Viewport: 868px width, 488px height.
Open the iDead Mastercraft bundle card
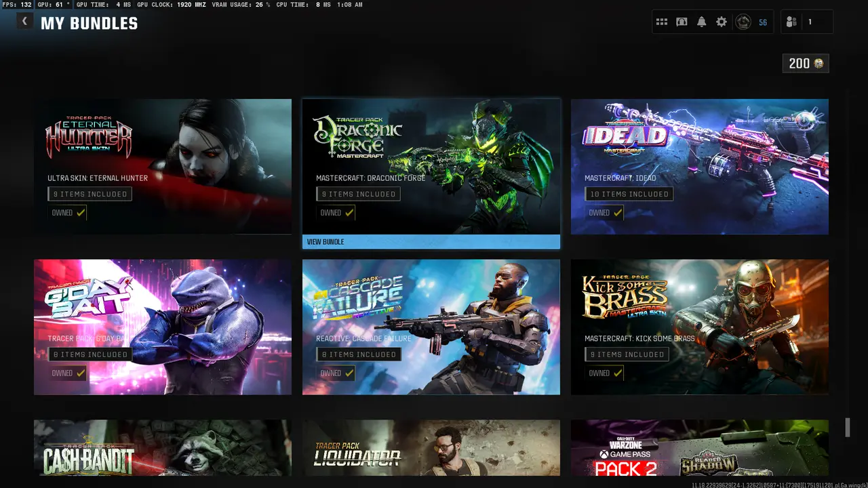[x=700, y=167]
